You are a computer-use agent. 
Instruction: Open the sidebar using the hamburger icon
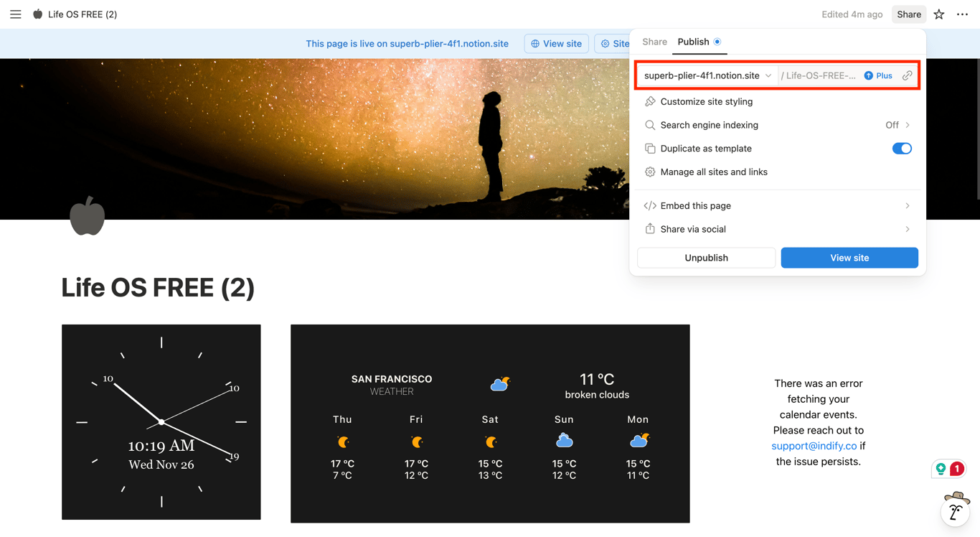15,14
